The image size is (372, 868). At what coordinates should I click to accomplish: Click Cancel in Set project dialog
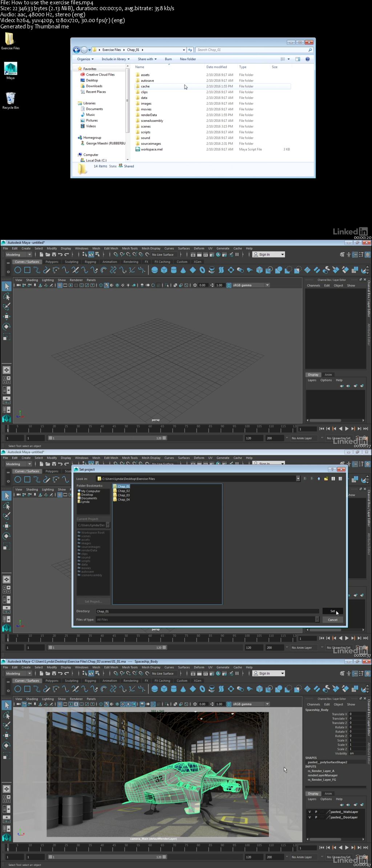(332, 620)
